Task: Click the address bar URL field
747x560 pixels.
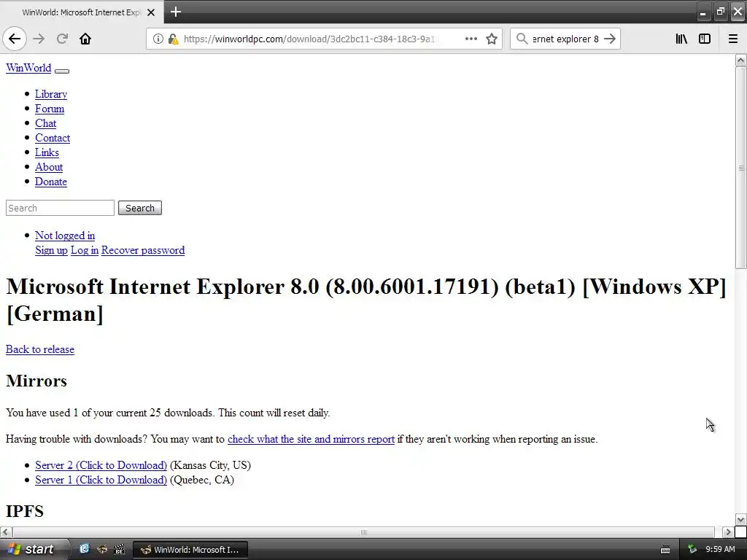Action: 309,39
